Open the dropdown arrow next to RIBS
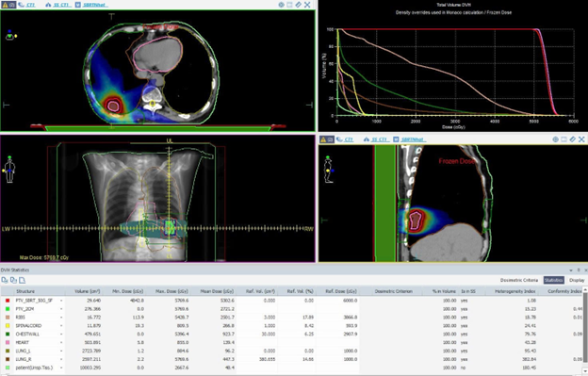Screen dimensions: 588x376 point(61,318)
